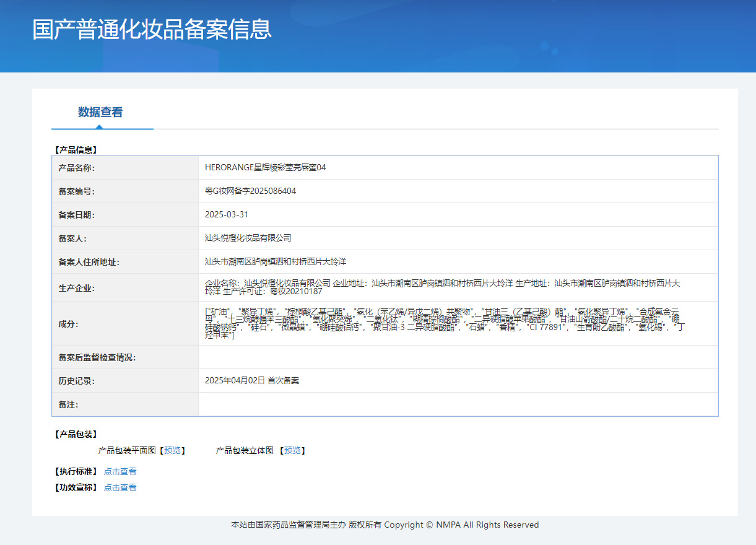The width and height of the screenshot is (756, 545).
Task: Click 预览 link for 产品包装平面图
Action: (172, 450)
